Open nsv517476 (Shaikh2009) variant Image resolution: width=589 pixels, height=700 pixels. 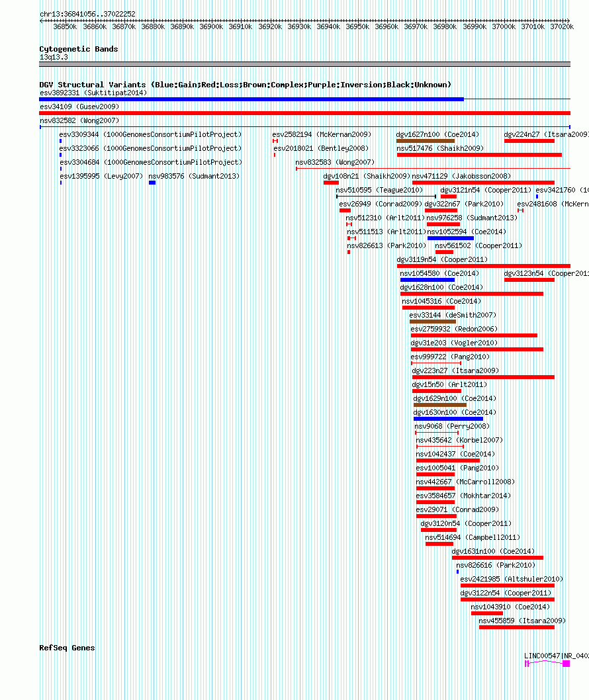click(x=440, y=148)
